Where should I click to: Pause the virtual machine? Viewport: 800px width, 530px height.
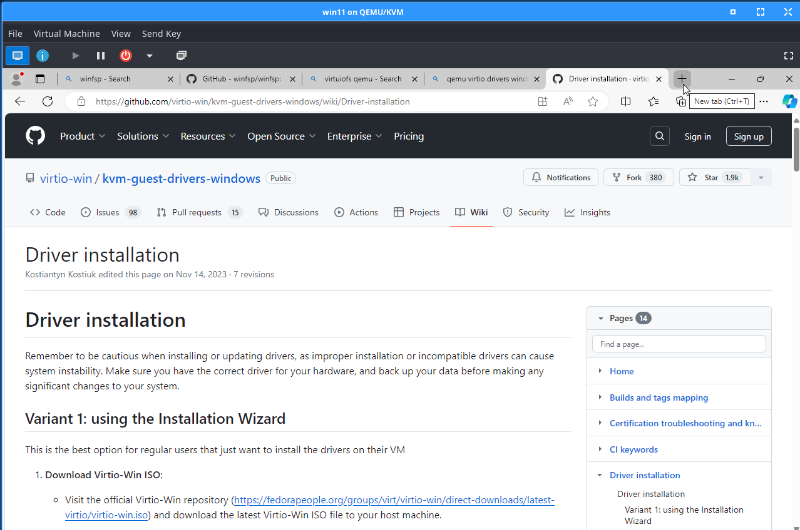click(101, 56)
